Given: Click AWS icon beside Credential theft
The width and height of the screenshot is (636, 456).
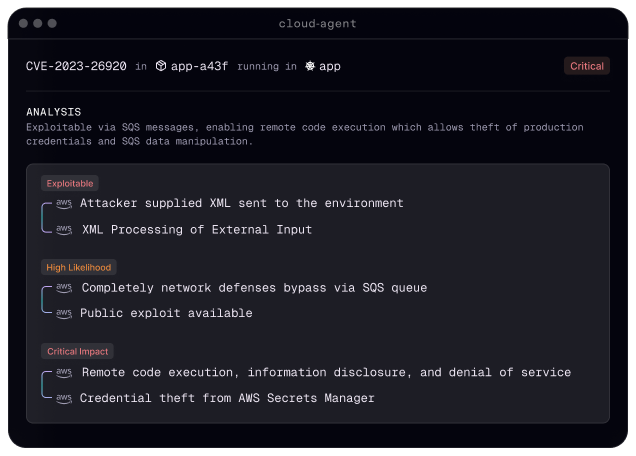Looking at the screenshot, I should [x=64, y=398].
